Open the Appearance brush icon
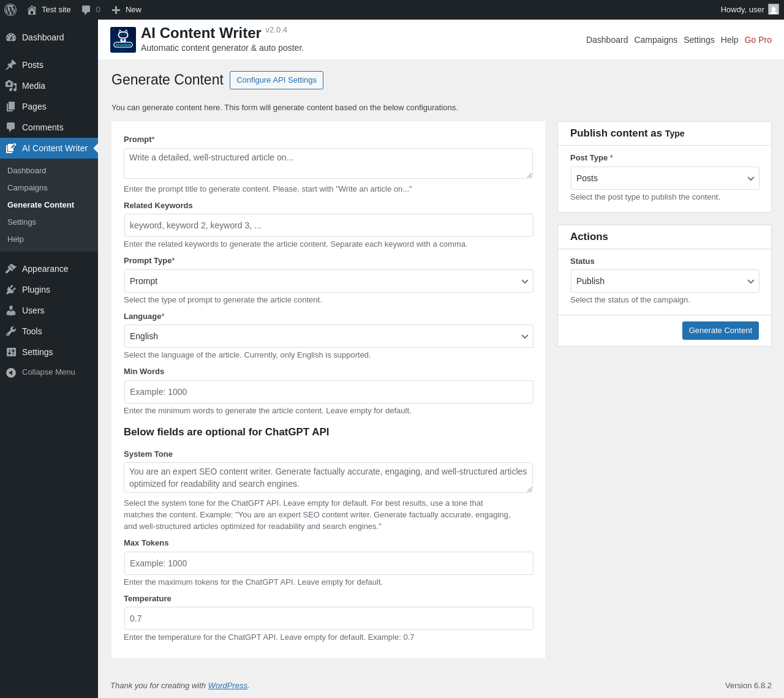The width and height of the screenshot is (784, 698). [x=11, y=269]
